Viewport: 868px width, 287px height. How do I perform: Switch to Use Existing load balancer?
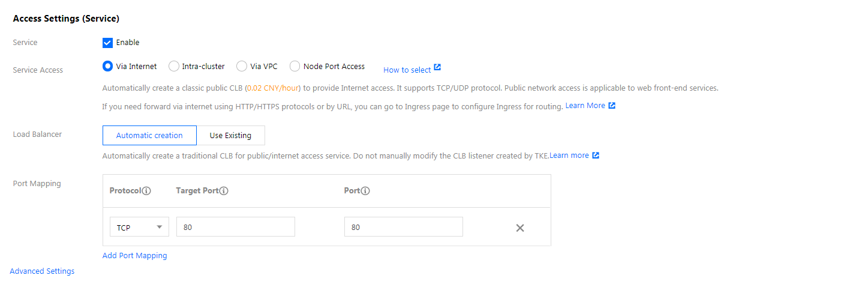[230, 136]
